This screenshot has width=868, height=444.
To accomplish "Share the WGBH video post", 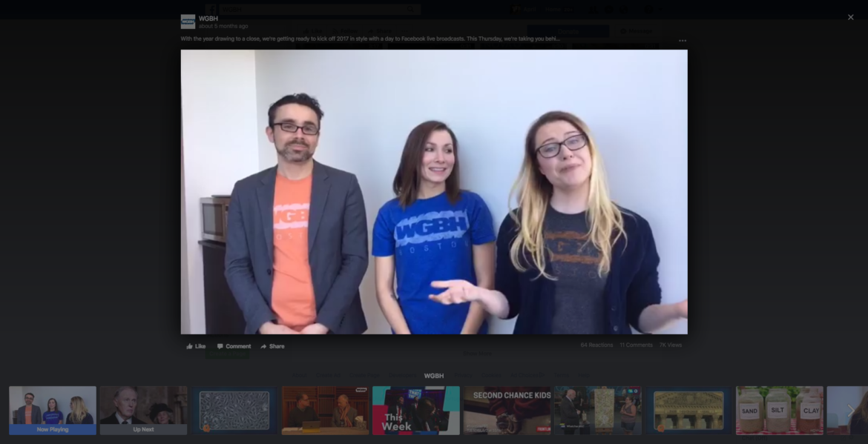I will point(272,346).
